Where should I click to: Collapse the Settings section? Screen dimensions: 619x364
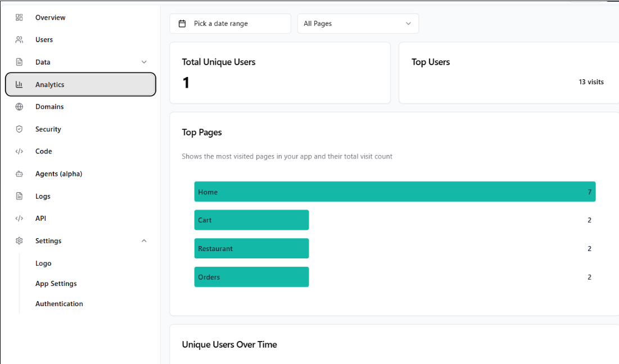pyautogui.click(x=144, y=240)
